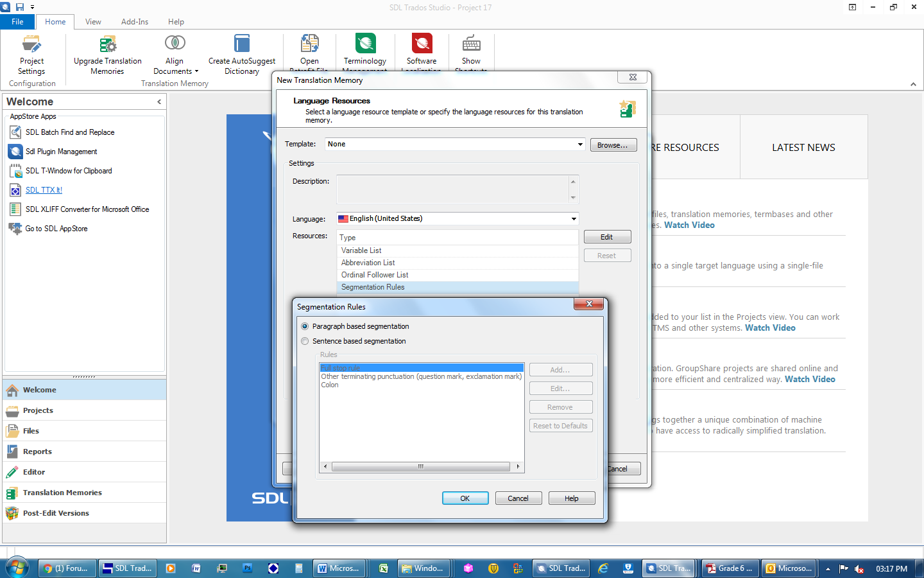Collapse the ribbon with the chevron
Image resolution: width=924 pixels, height=578 pixels.
(913, 84)
